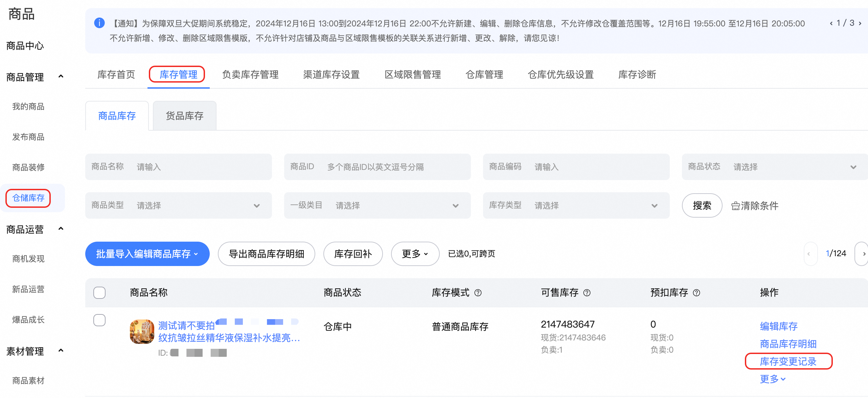This screenshot has width=868, height=398.
Task: Open the 库存类型 dropdown
Action: point(576,205)
